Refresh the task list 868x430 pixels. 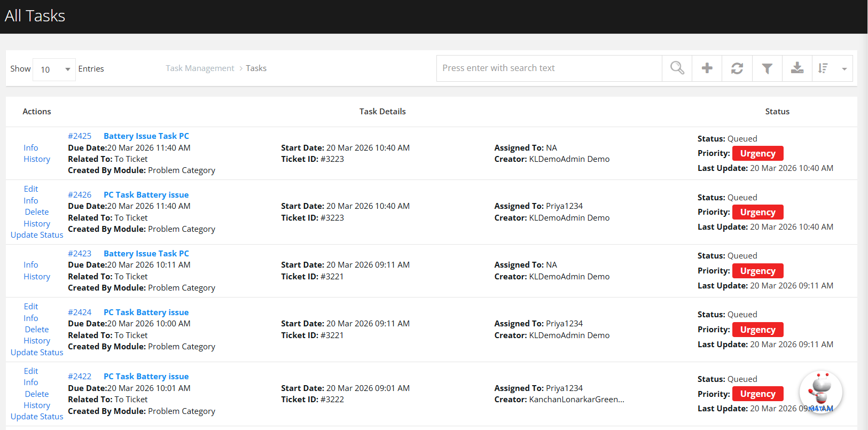coord(737,68)
